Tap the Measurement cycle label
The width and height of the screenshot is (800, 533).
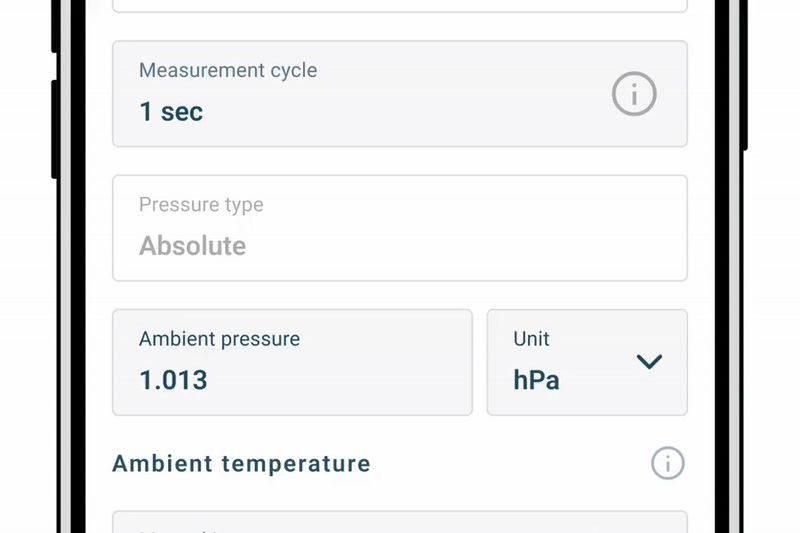228,71
